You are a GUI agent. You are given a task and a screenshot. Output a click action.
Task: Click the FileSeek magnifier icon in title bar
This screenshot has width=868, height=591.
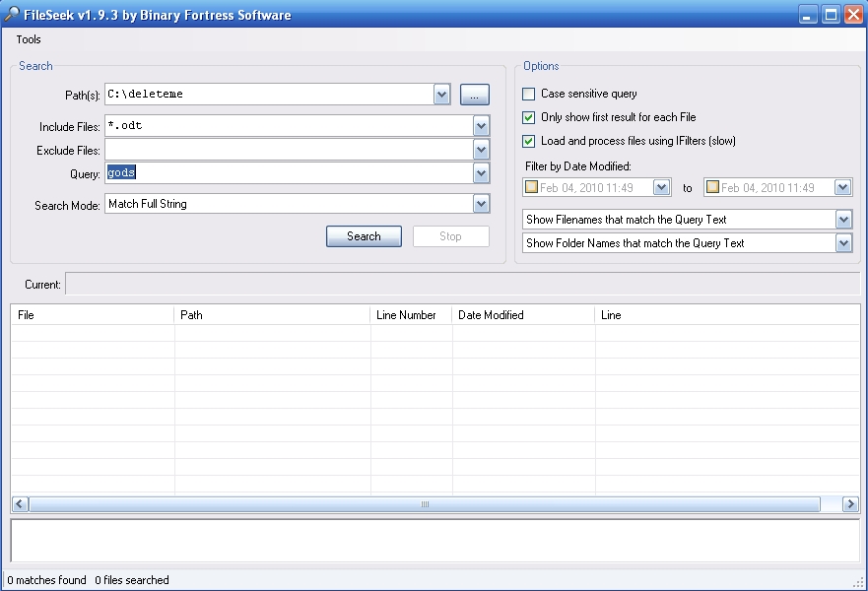point(12,15)
